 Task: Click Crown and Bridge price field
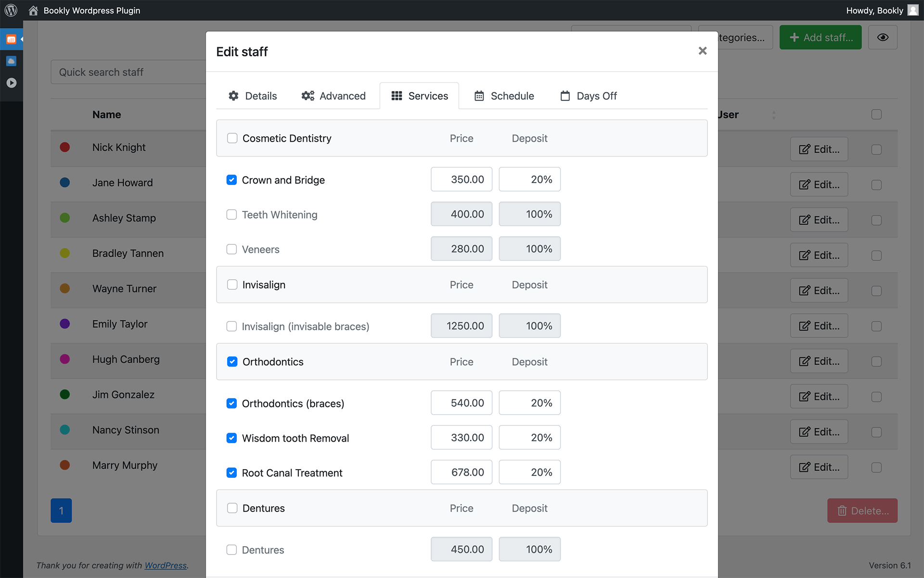461,180
